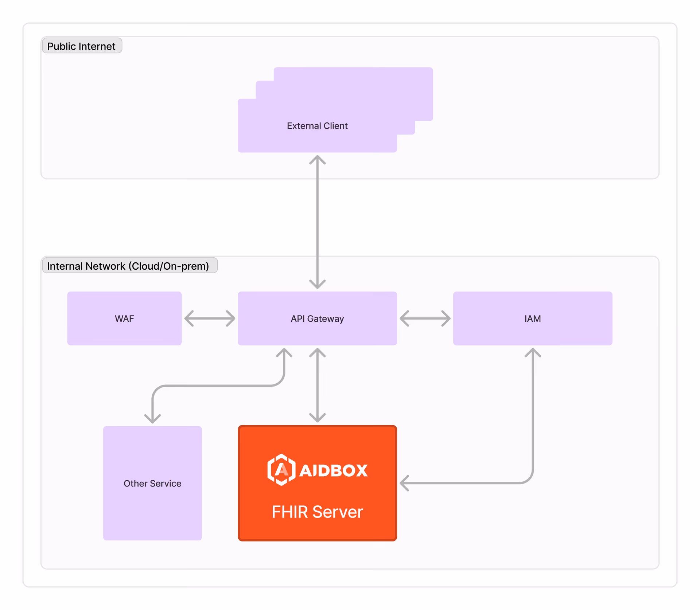Click arrow between API Gateway and Aidbox

tap(317, 385)
